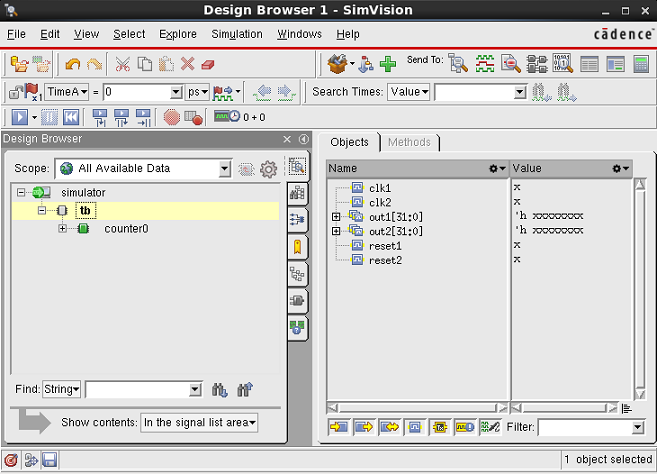Click the Cut scissors icon

(122, 65)
